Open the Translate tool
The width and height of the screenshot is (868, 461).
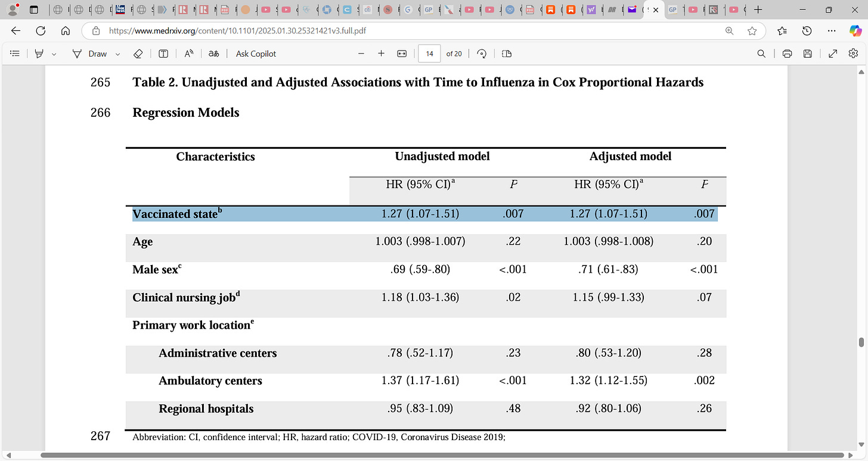pyautogui.click(x=213, y=54)
